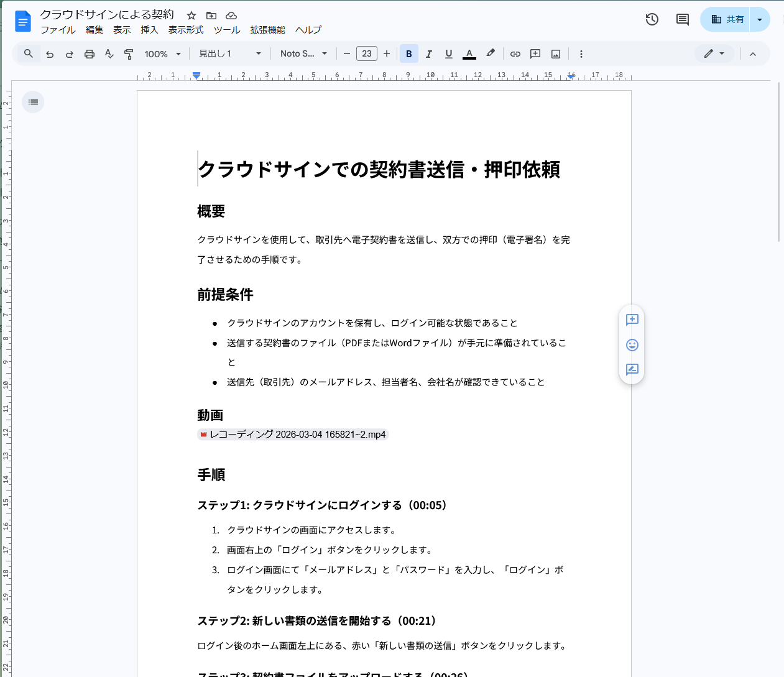The height and width of the screenshot is (677, 784).
Task: Run spelling and grammar check
Action: point(109,54)
